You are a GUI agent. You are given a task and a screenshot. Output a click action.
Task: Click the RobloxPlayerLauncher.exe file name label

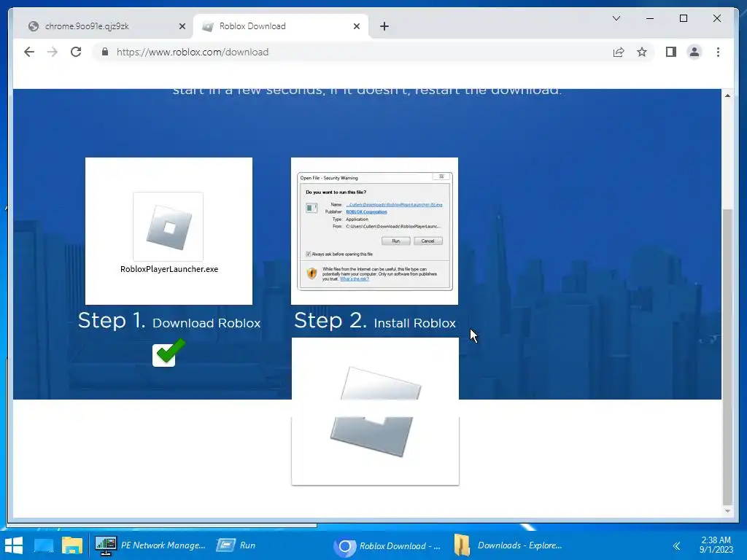tap(169, 269)
